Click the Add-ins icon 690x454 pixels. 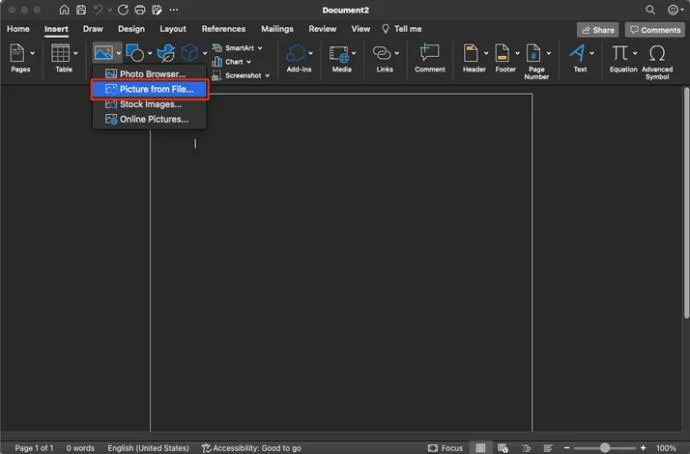tap(296, 54)
